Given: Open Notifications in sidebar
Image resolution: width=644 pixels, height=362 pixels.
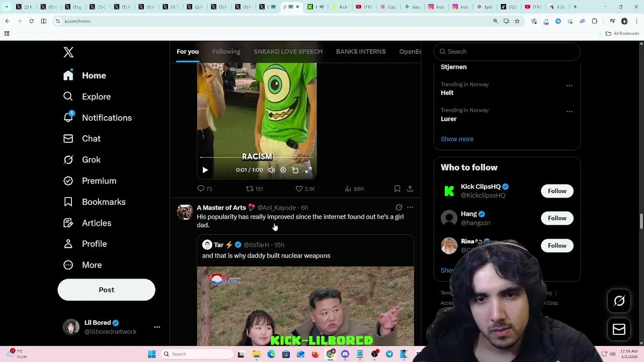Looking at the screenshot, I should (x=98, y=118).
